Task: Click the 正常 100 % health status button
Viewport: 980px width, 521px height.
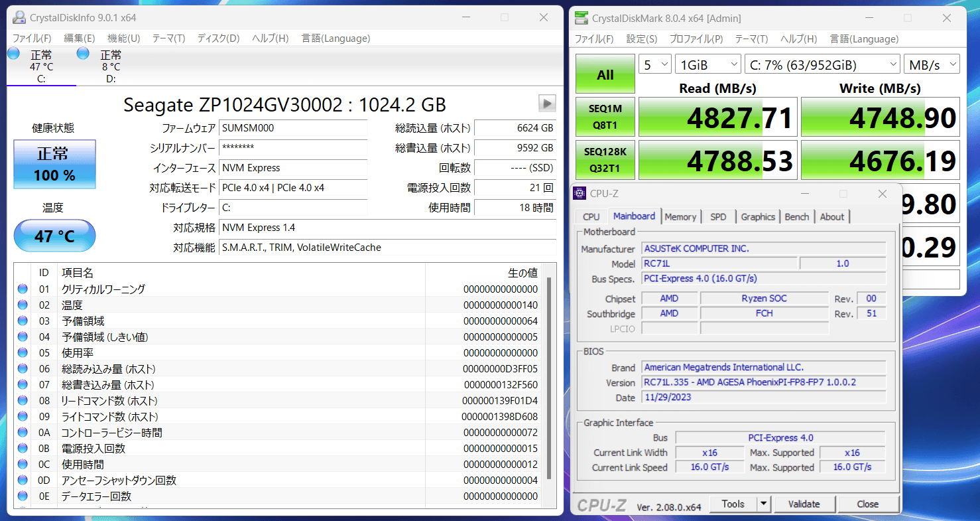Action: coord(55,164)
